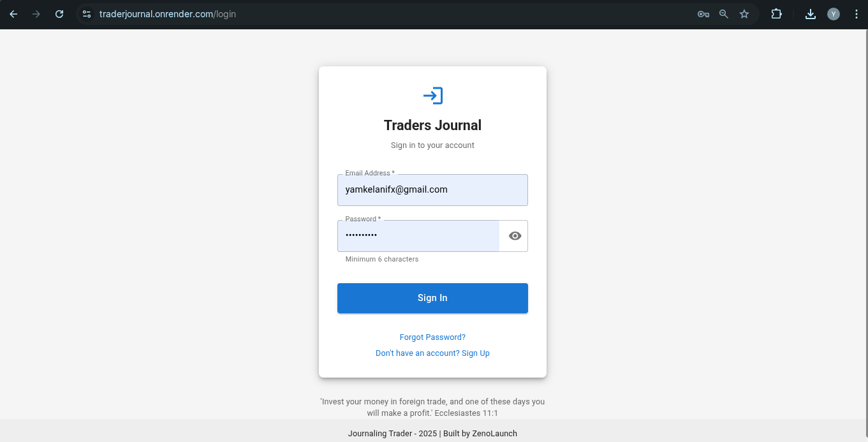Toggle password visibility with the eye icon
Screen dimensions: 868x442
(515, 236)
